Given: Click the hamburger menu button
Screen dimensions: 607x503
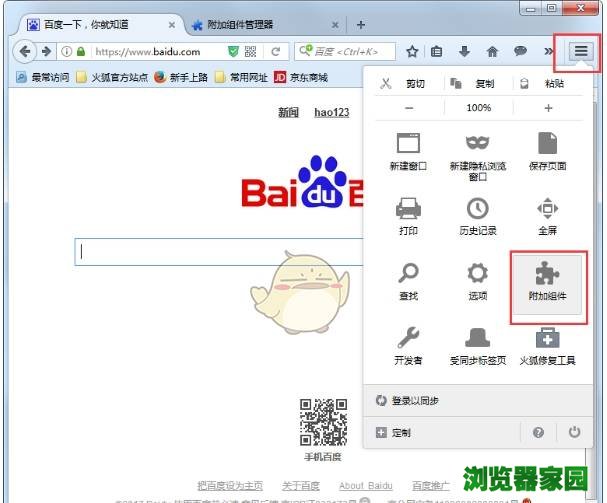Looking at the screenshot, I should pos(581,51).
